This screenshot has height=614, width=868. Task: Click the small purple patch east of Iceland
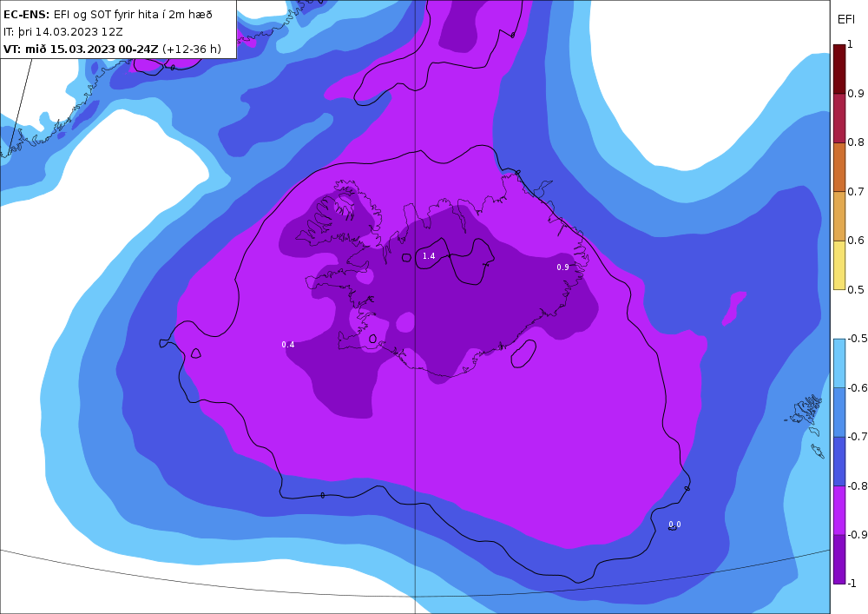[x=734, y=307]
